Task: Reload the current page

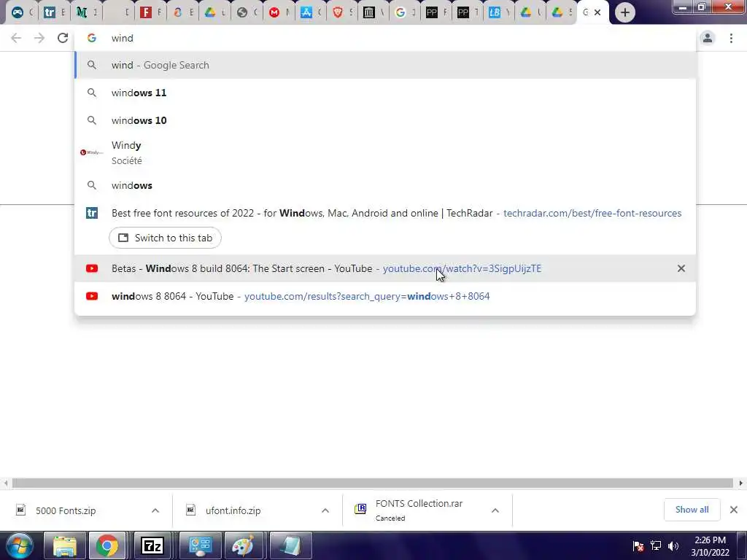Action: coord(63,38)
